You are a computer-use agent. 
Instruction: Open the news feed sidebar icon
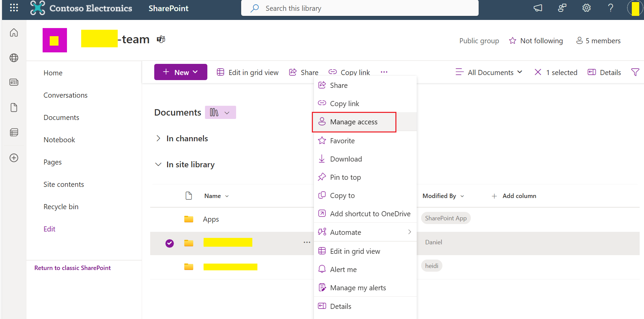[14, 82]
